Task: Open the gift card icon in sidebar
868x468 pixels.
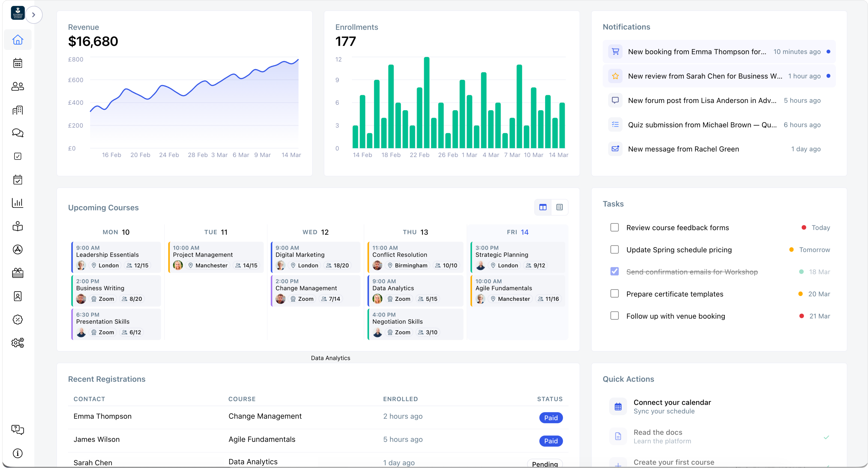Action: click(18, 273)
